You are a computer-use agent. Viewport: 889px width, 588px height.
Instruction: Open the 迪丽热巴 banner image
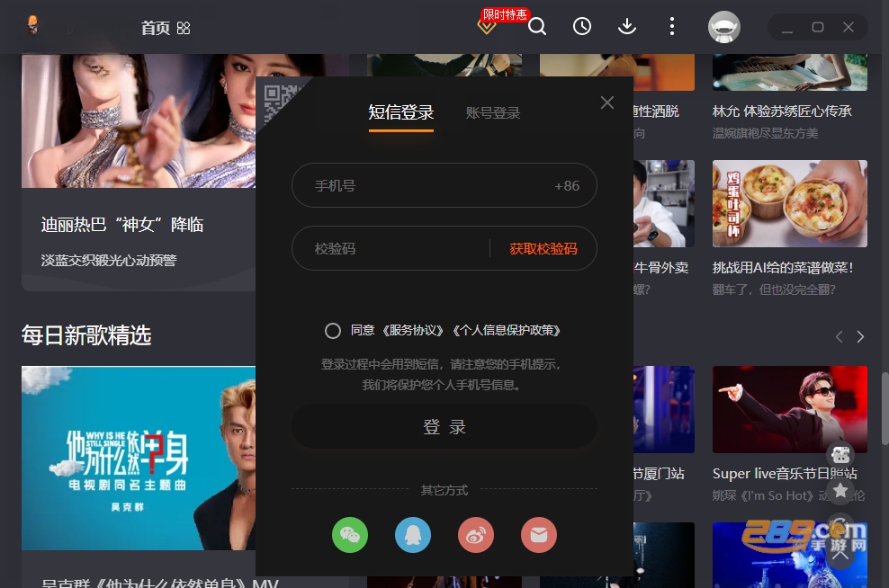139,120
